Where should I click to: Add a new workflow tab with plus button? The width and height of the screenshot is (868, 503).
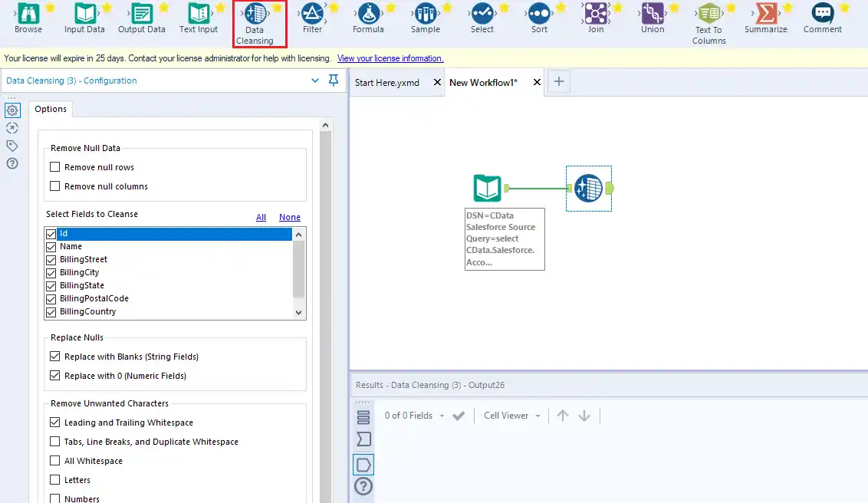click(558, 82)
